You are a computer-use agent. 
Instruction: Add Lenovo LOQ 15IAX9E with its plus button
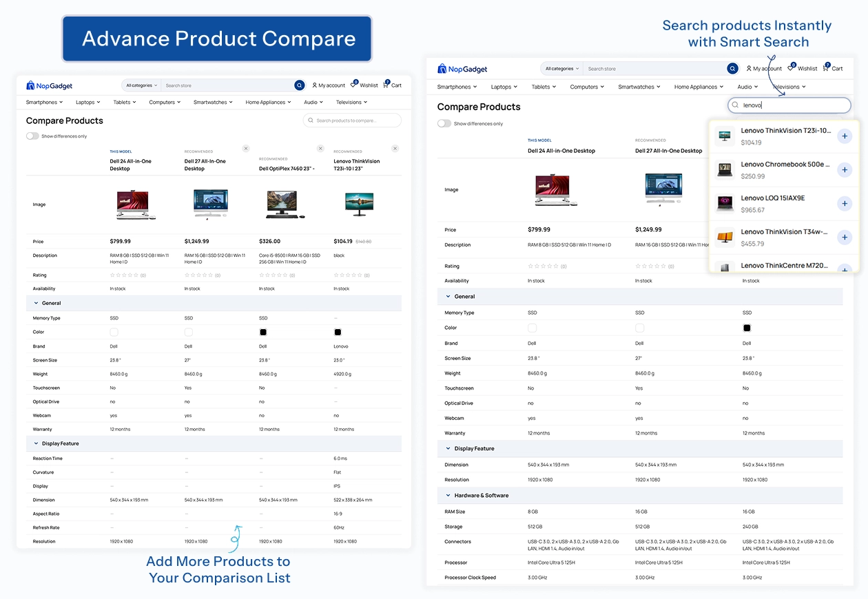(845, 203)
